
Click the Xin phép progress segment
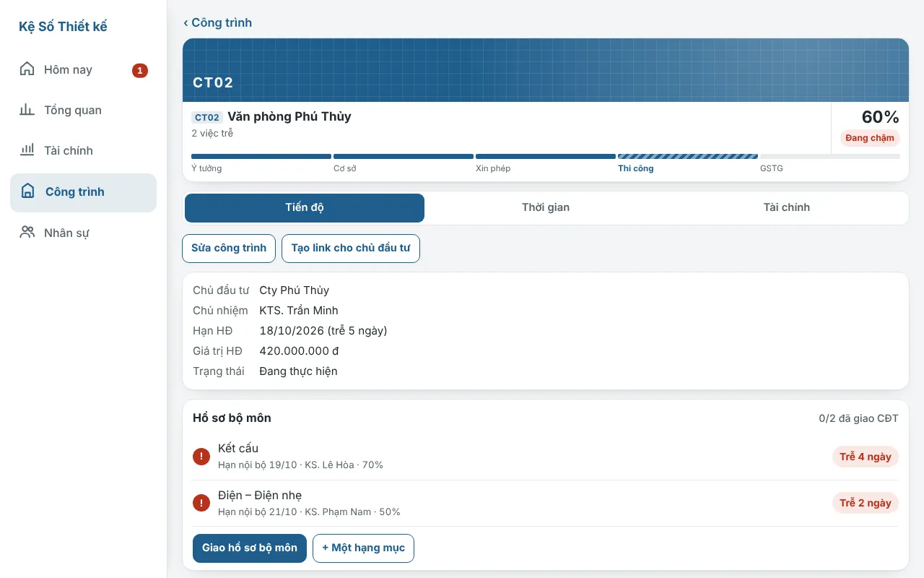point(546,156)
